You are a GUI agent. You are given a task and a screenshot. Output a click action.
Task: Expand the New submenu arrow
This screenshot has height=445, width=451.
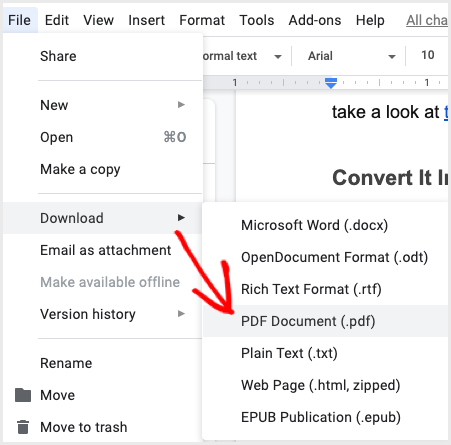click(x=181, y=105)
